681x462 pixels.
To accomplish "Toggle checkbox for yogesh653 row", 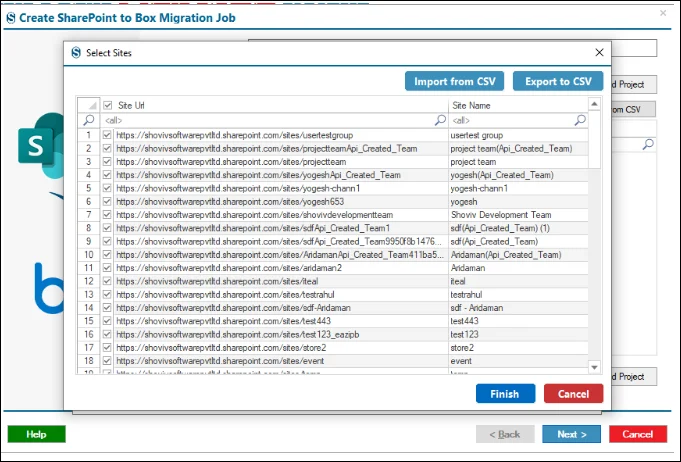I will tap(107, 201).
